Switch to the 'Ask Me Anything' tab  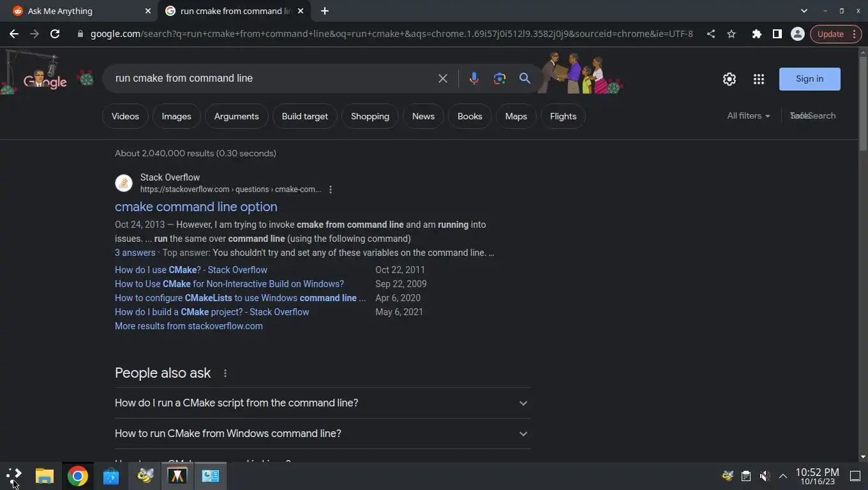pyautogui.click(x=79, y=11)
